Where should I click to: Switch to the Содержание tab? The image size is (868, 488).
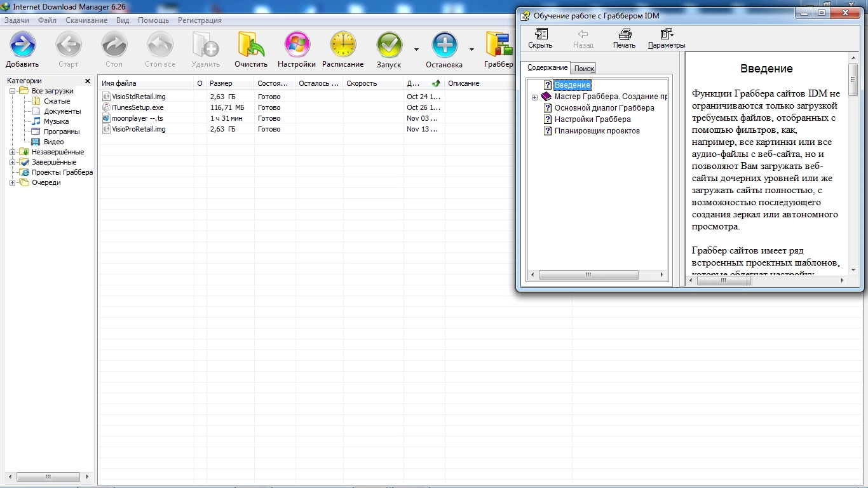547,67
